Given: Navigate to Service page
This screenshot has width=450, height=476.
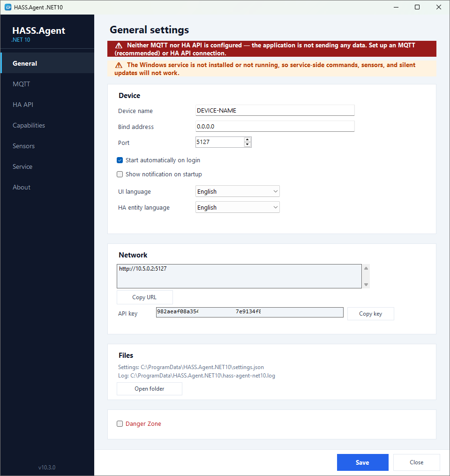Looking at the screenshot, I should point(47,166).
